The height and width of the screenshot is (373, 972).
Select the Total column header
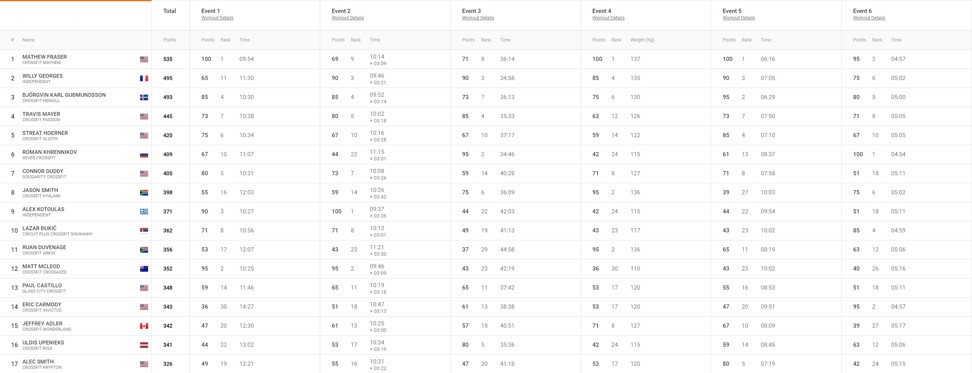click(169, 11)
